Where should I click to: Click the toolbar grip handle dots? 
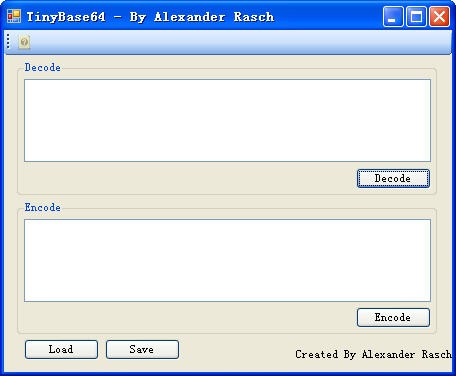[8, 42]
